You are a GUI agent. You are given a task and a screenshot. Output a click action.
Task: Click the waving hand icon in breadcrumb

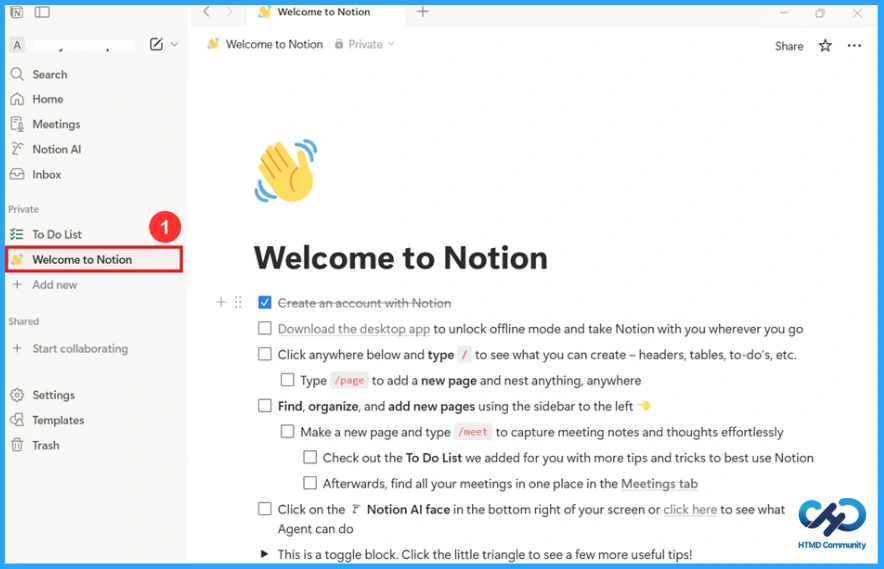tap(213, 44)
